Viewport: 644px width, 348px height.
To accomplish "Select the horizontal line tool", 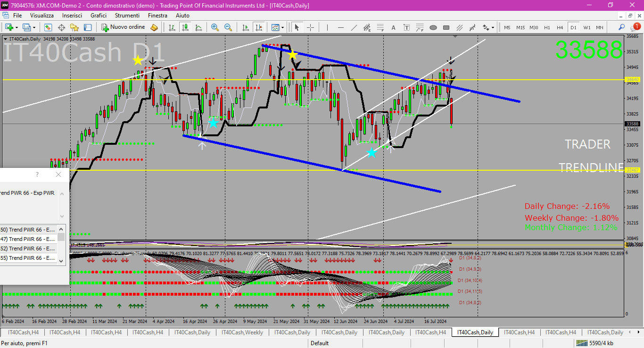I will [341, 27].
